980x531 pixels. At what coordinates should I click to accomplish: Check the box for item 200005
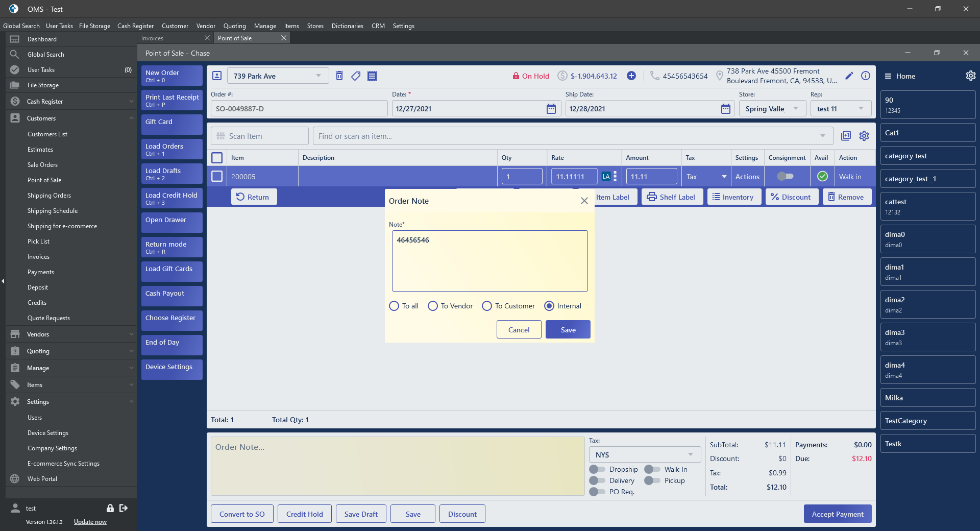[x=217, y=177]
